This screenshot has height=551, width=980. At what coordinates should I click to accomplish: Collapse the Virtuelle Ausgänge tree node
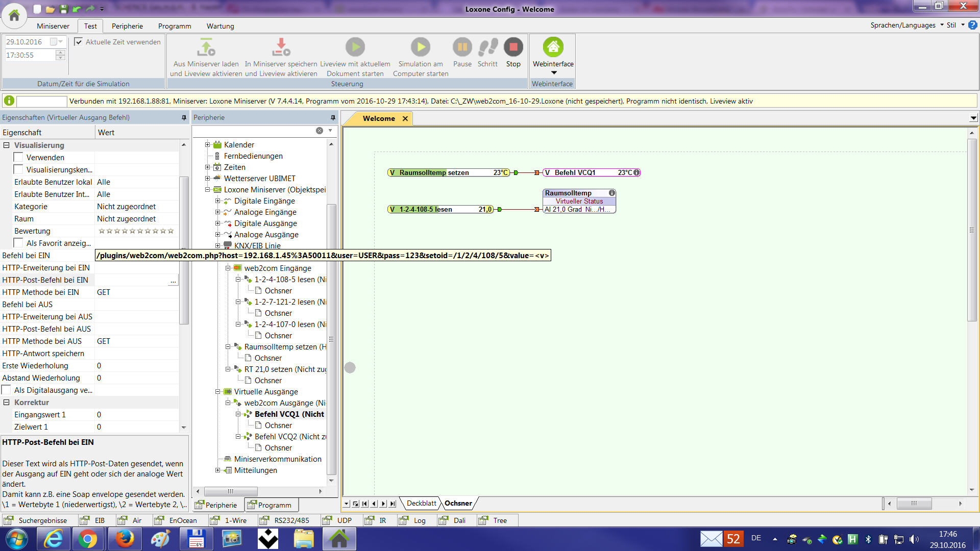(217, 392)
